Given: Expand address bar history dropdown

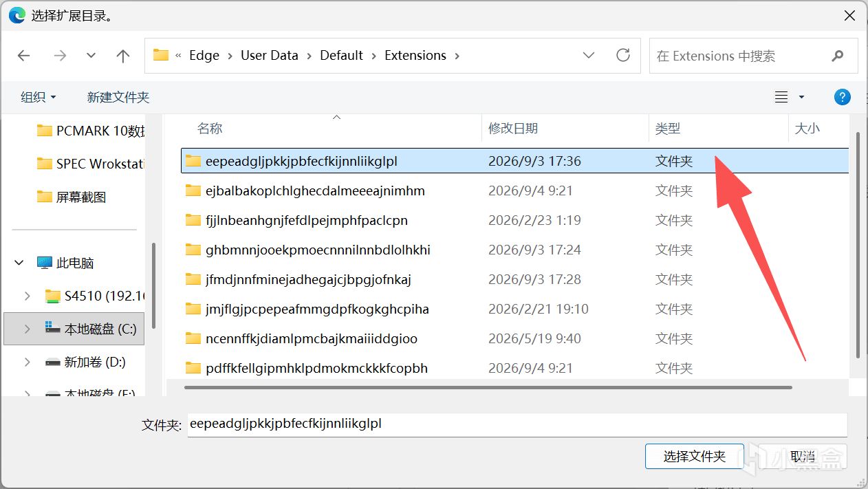Looking at the screenshot, I should [589, 55].
